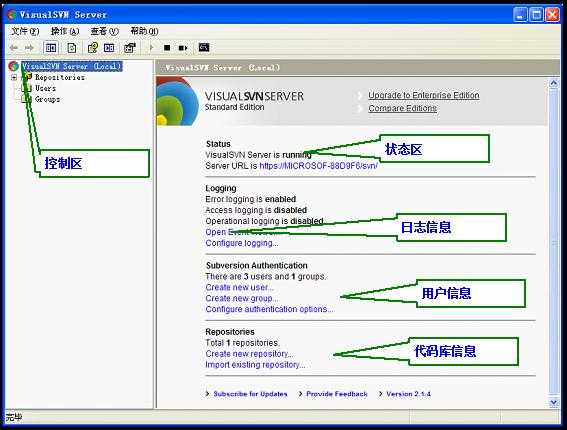Start the server with the play icon
The height and width of the screenshot is (430, 567).
pos(152,48)
